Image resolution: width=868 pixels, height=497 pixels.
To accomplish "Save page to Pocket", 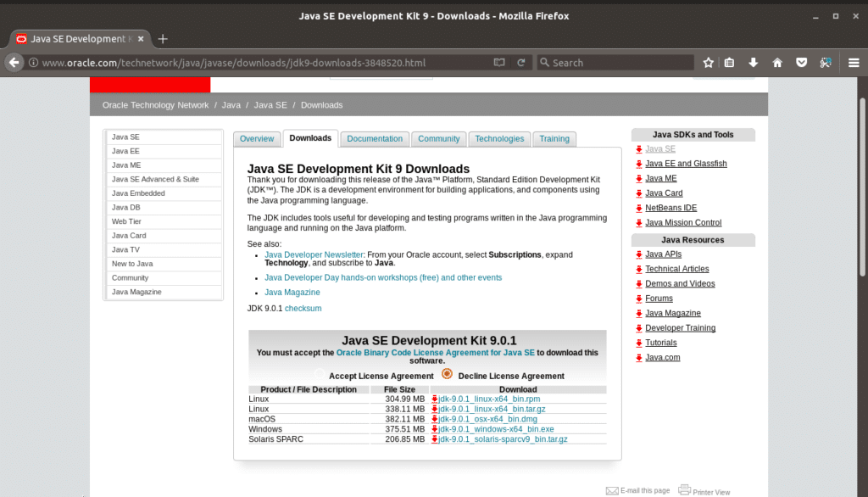I will point(800,62).
